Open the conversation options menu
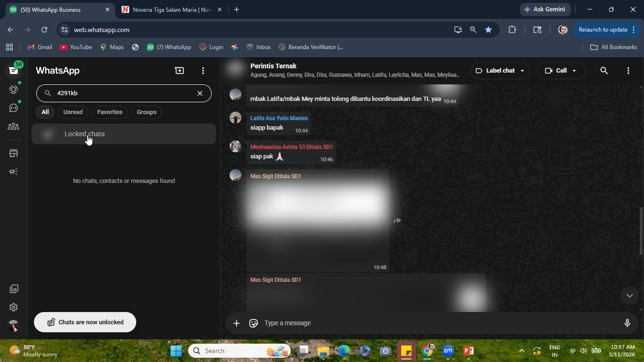This screenshot has width=644, height=362. coord(628,71)
